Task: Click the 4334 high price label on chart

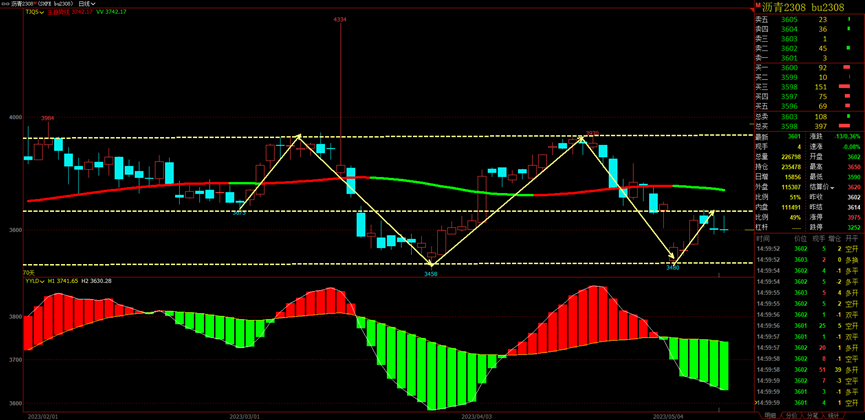Action: (x=340, y=19)
